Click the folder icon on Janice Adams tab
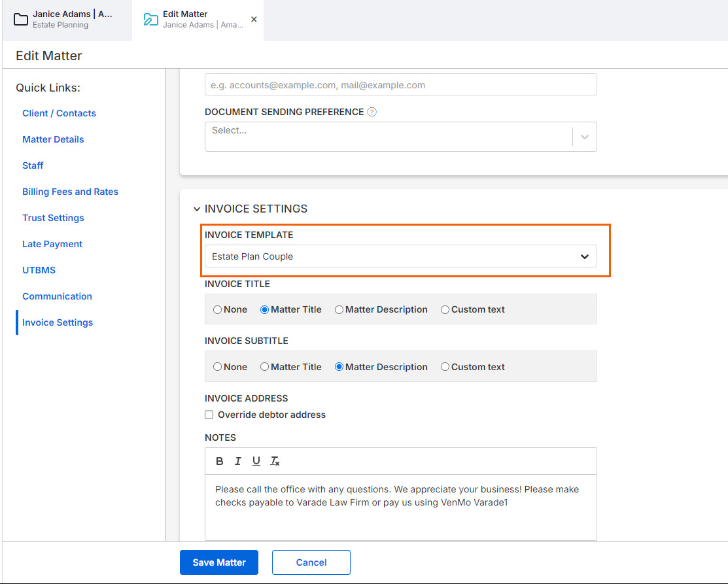This screenshot has width=728, height=584. pos(21,20)
